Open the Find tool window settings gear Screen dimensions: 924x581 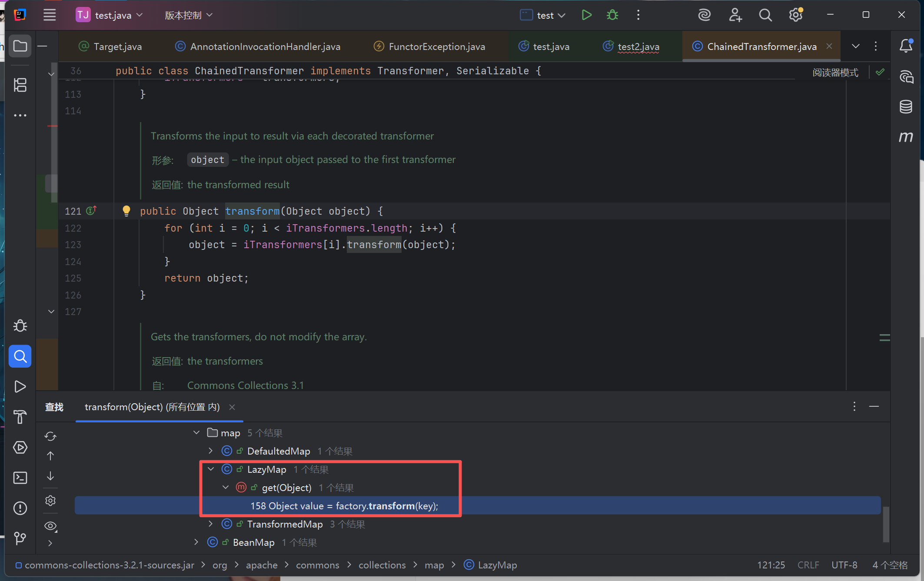click(50, 501)
